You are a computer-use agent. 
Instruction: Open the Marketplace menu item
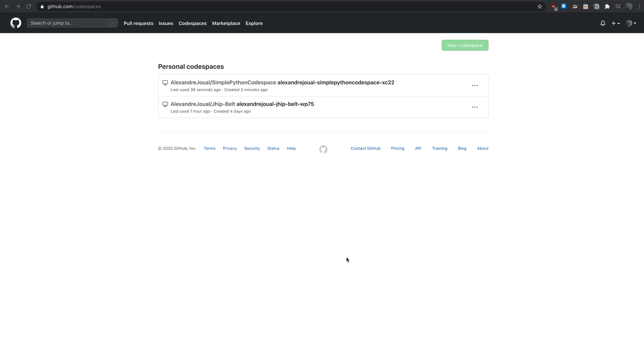pos(226,23)
